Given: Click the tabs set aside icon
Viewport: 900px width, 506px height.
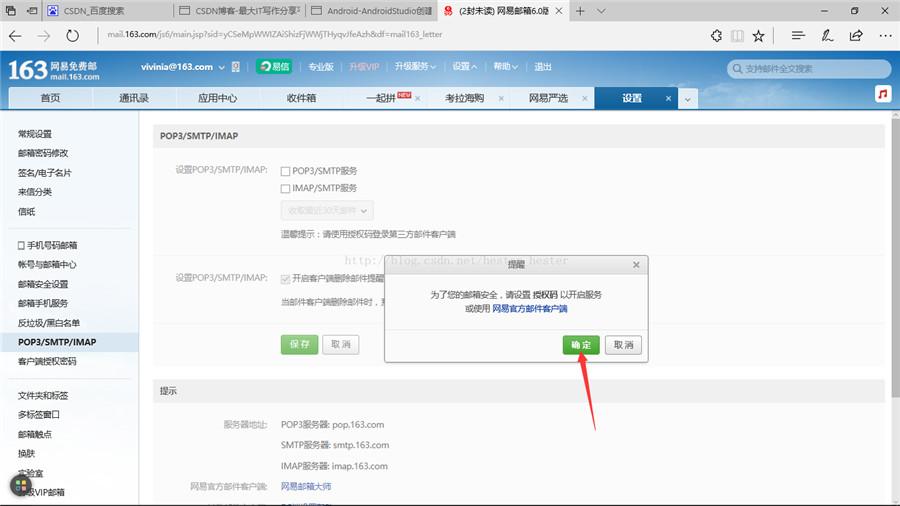Looking at the screenshot, I should 11,10.
